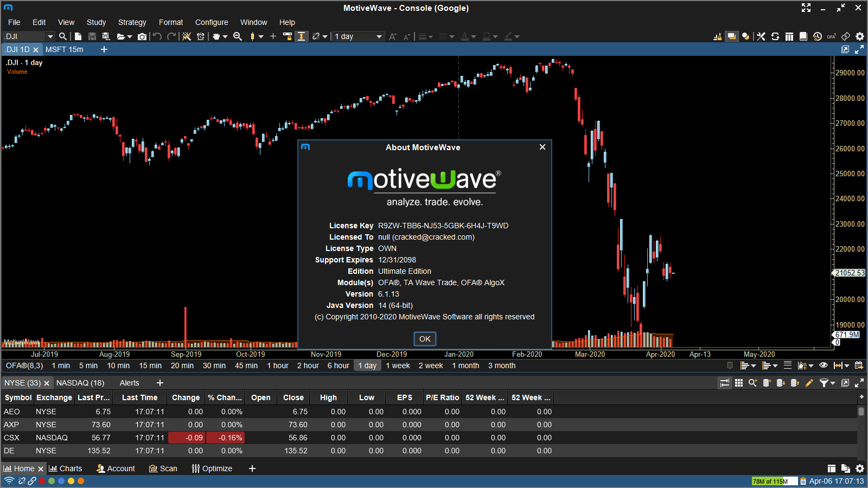Click OK in the About MotiveWave dialog

click(425, 339)
